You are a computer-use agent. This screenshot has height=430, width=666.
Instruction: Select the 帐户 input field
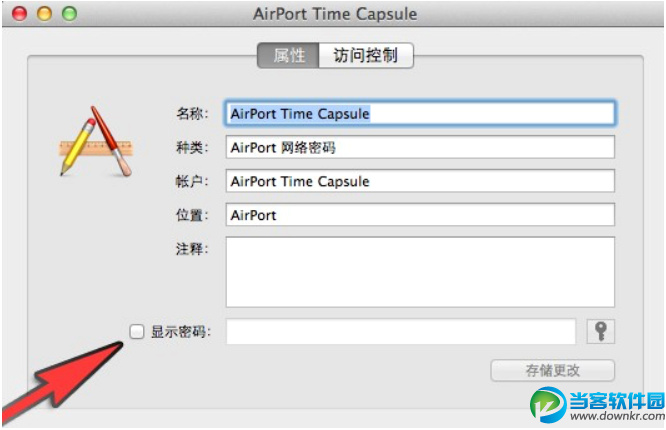point(420,182)
